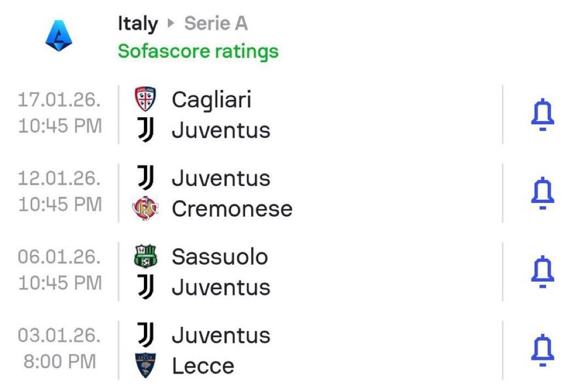Click Juventus crest in the Cagliari match
The width and height of the screenshot is (588, 389).
click(x=146, y=130)
